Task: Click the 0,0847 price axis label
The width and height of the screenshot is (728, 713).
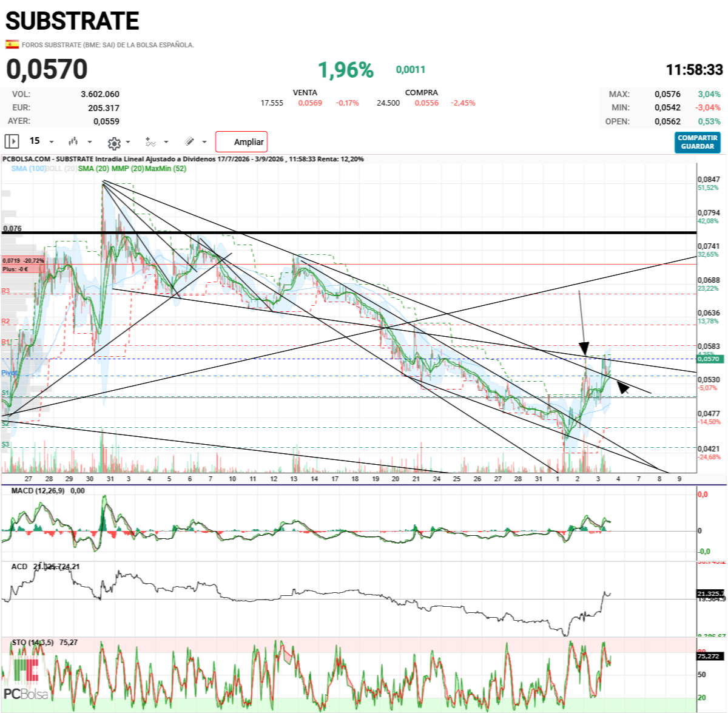Action: tap(709, 180)
